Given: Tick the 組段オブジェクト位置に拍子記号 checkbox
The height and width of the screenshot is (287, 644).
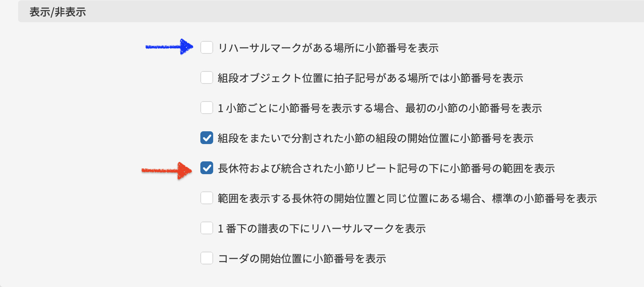Looking at the screenshot, I should tap(207, 78).
